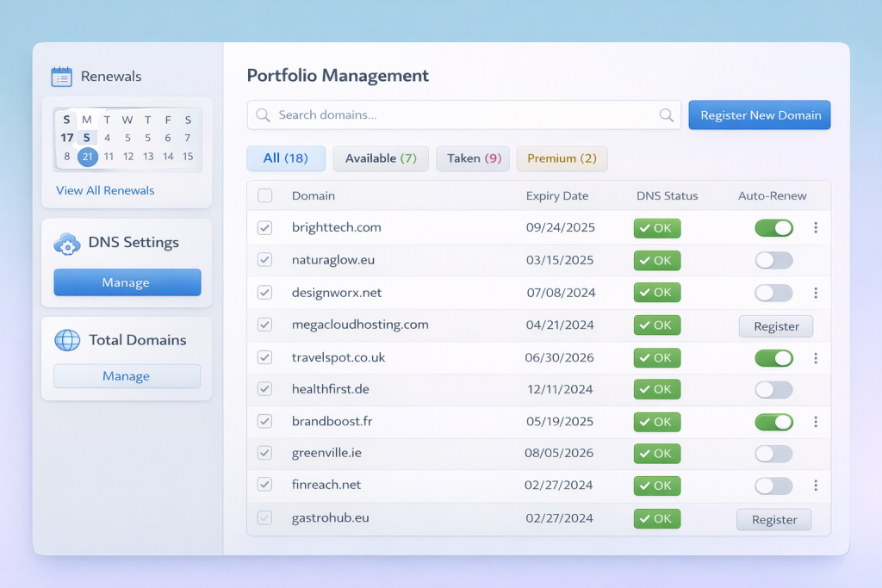Uncheck the greenville.ie row checkbox
Screen dimensions: 882x588
(x=265, y=453)
